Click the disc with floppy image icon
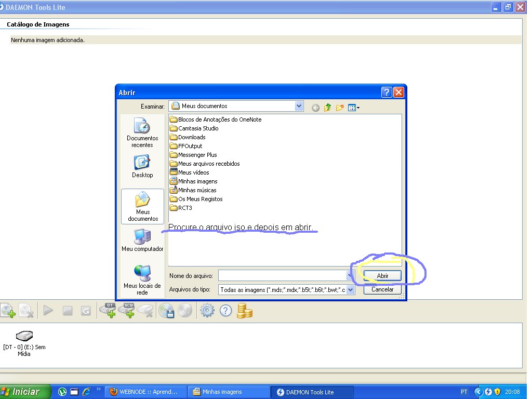The width and height of the screenshot is (532, 399). (x=166, y=311)
